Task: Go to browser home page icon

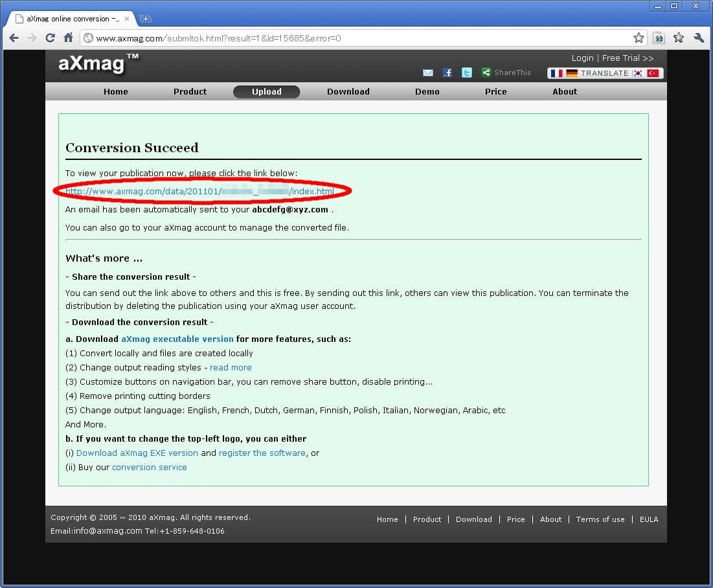Action: coord(69,38)
